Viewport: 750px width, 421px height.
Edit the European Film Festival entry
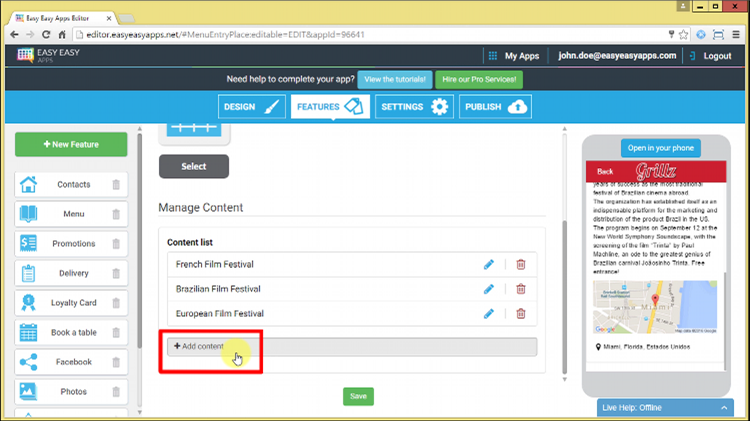tap(489, 314)
